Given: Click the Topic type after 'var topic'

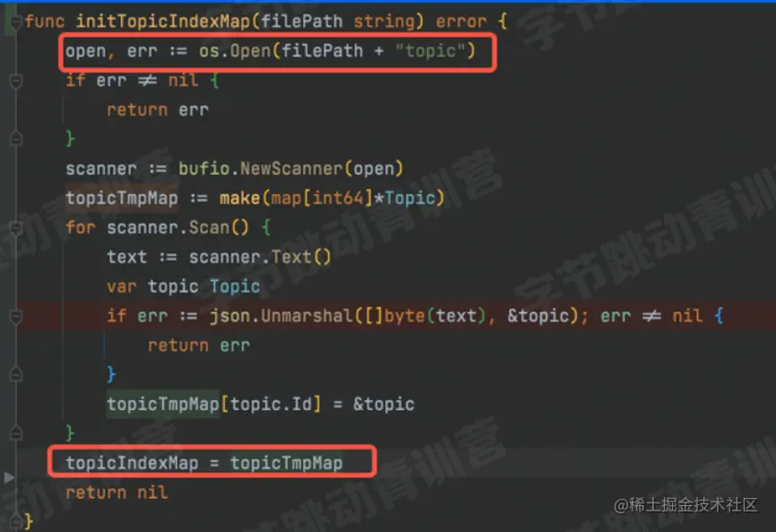Looking at the screenshot, I should (234, 286).
